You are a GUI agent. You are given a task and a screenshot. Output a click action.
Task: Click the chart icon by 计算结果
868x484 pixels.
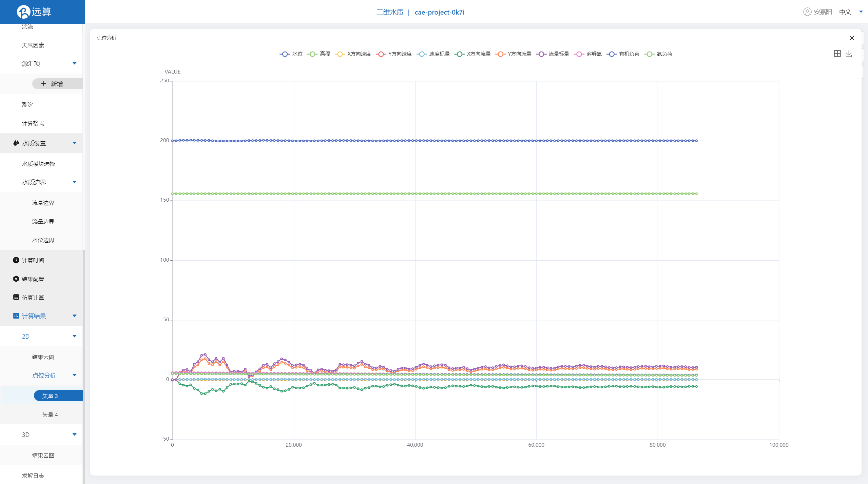click(x=16, y=316)
